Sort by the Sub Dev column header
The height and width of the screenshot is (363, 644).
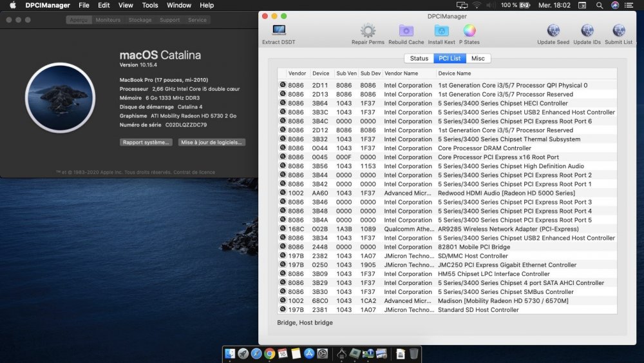[x=370, y=73]
